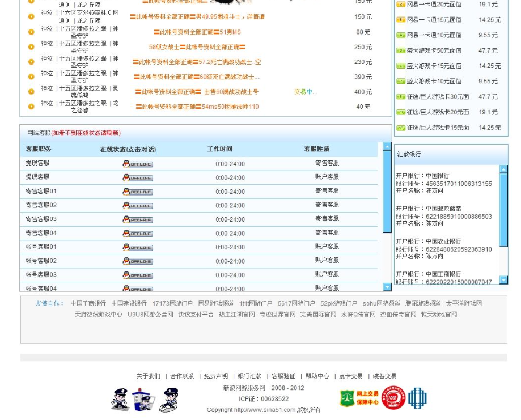Open the 完美国际官网 partner link

318,315
